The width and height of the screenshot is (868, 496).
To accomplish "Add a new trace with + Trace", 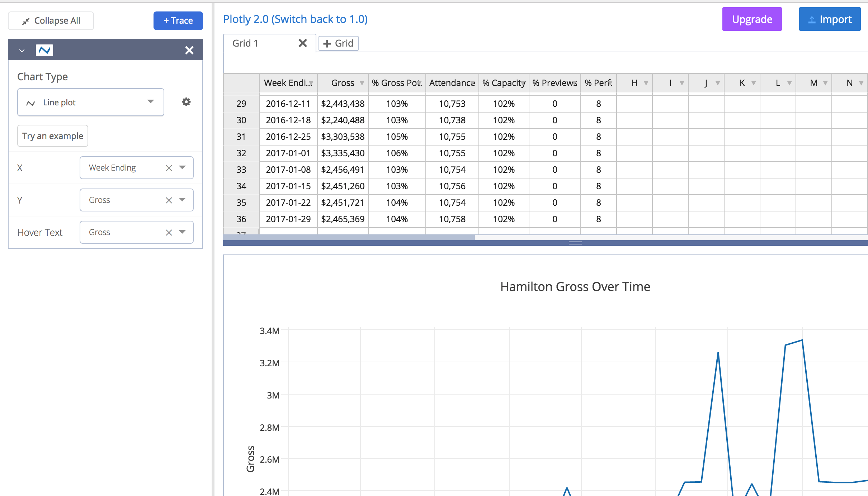I will coord(178,21).
